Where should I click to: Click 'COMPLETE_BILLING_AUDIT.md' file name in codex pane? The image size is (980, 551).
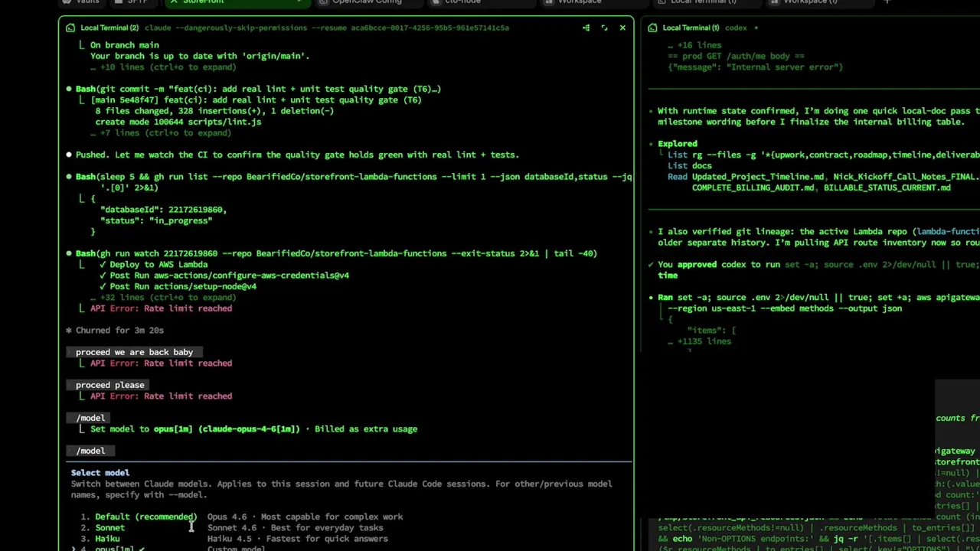pyautogui.click(x=753, y=188)
